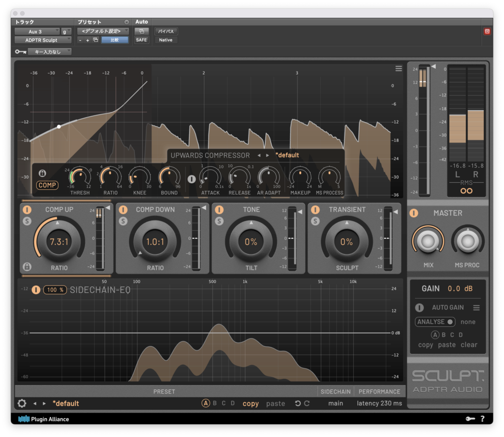
Task: Go to previous Upwards Compressor preset
Action: tap(259, 155)
